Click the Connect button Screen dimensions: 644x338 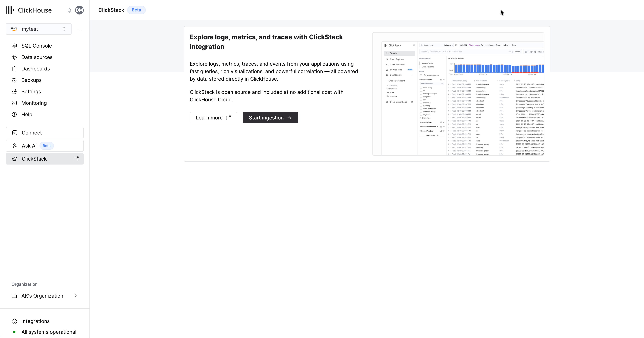45,133
